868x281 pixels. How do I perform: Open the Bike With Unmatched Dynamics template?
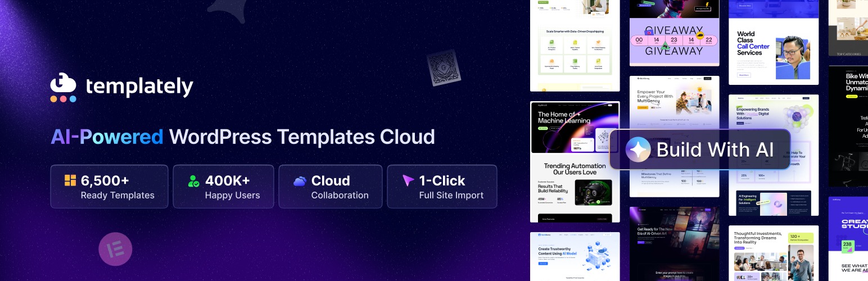[848, 126]
